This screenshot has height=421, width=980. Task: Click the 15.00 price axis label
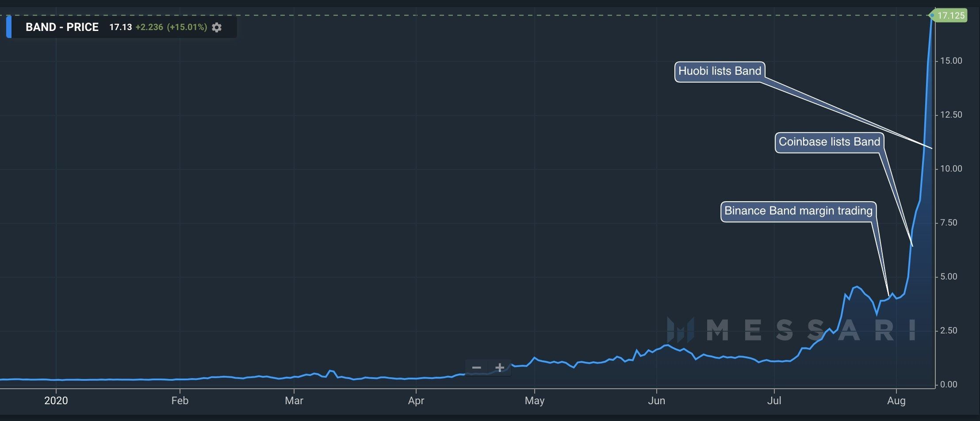tap(951, 61)
